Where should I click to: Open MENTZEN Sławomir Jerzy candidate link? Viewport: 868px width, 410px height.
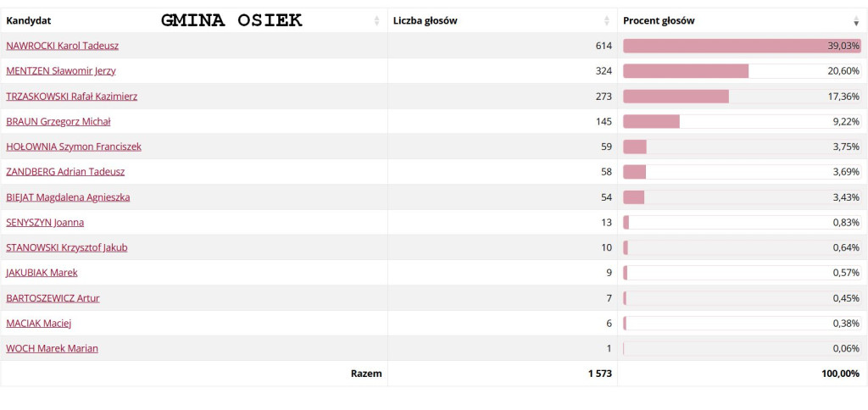[x=61, y=71]
